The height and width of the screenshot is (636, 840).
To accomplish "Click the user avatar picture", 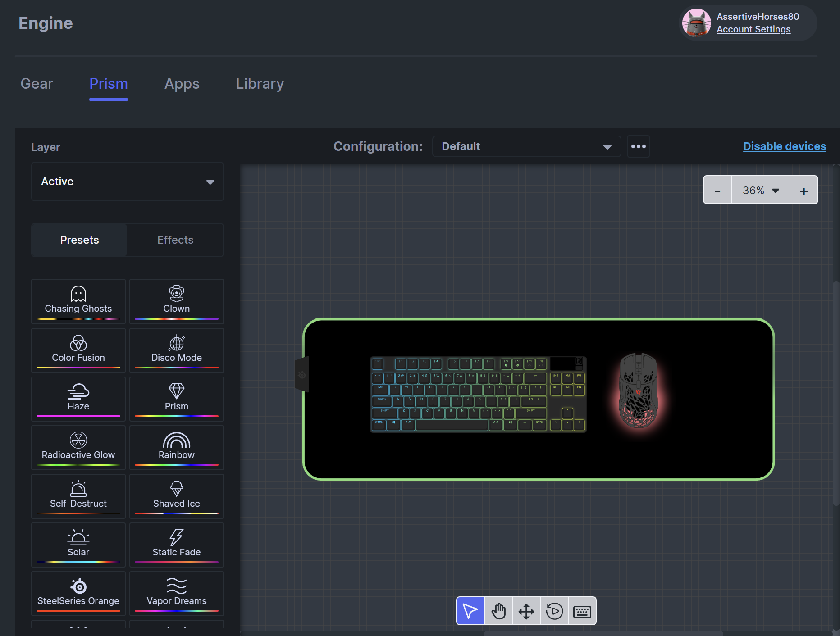I will coord(697,23).
